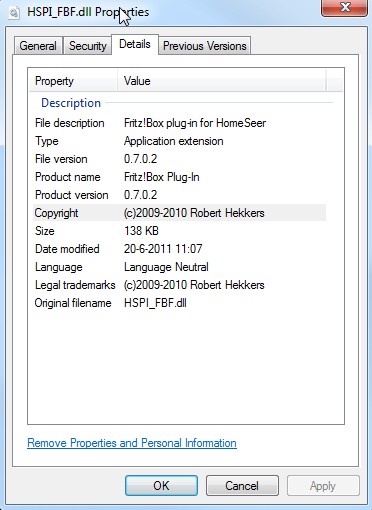Select the Details tab
Screen dimensions: 372x510
(135, 44)
